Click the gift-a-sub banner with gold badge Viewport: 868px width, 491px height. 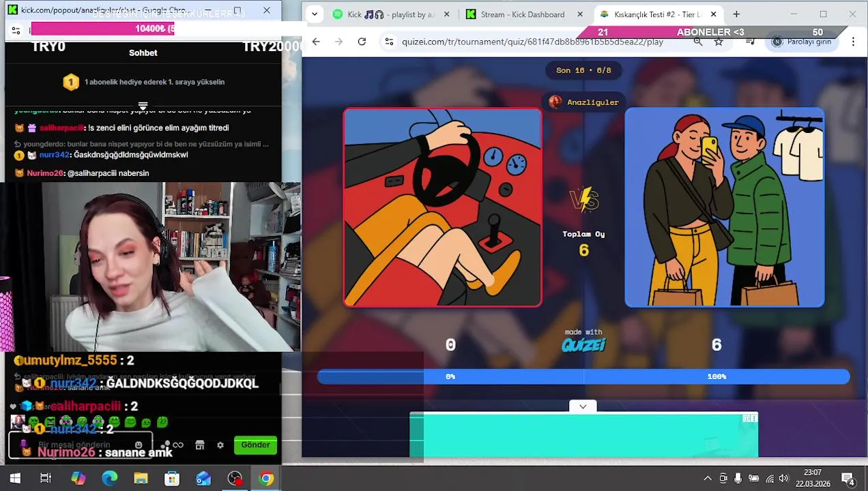click(143, 83)
